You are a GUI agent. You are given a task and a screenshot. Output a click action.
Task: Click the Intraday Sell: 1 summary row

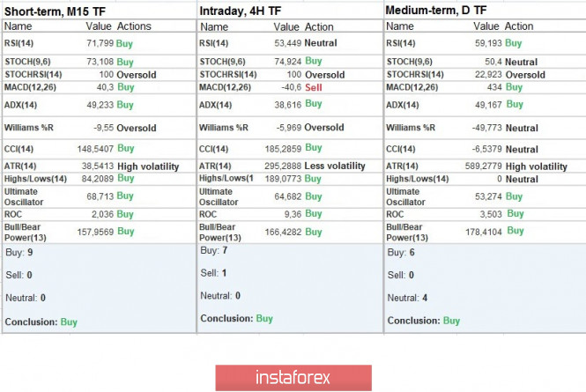(x=214, y=273)
